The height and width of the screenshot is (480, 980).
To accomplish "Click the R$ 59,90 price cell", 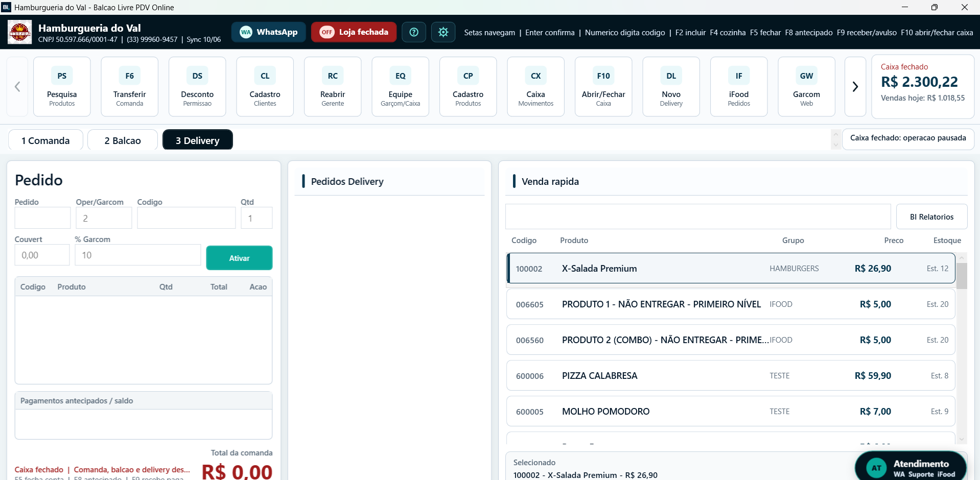I will pyautogui.click(x=873, y=376).
